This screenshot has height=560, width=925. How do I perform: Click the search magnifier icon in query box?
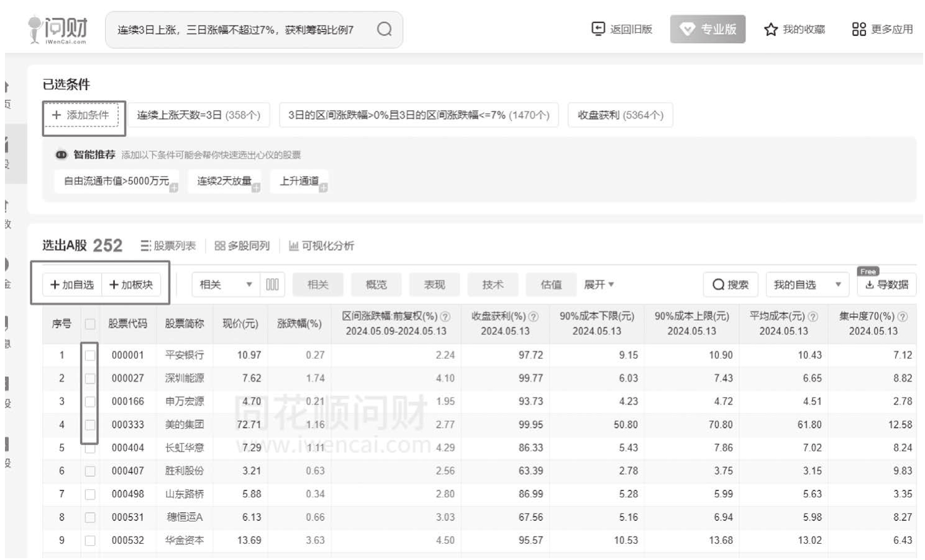click(384, 29)
